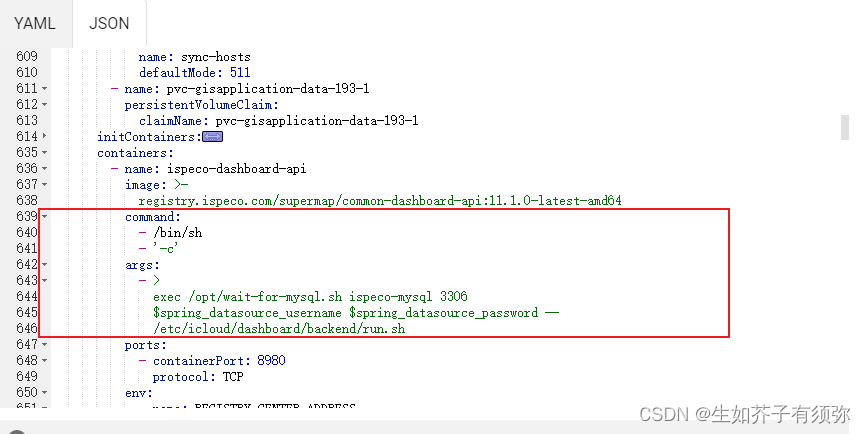The height and width of the screenshot is (434, 866).
Task: Collapse the fold at line 636
Action: click(44, 168)
